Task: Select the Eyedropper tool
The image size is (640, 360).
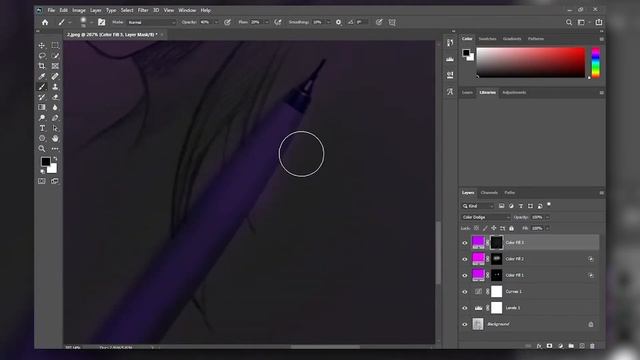Action: (x=42, y=76)
